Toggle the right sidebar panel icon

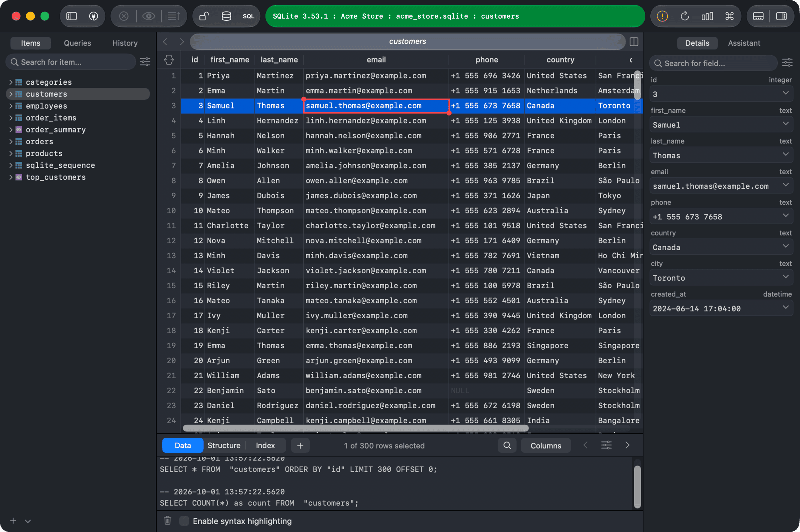(x=781, y=16)
